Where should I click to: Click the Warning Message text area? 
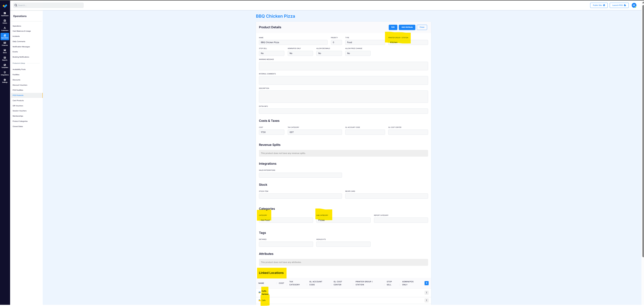pyautogui.click(x=343, y=66)
